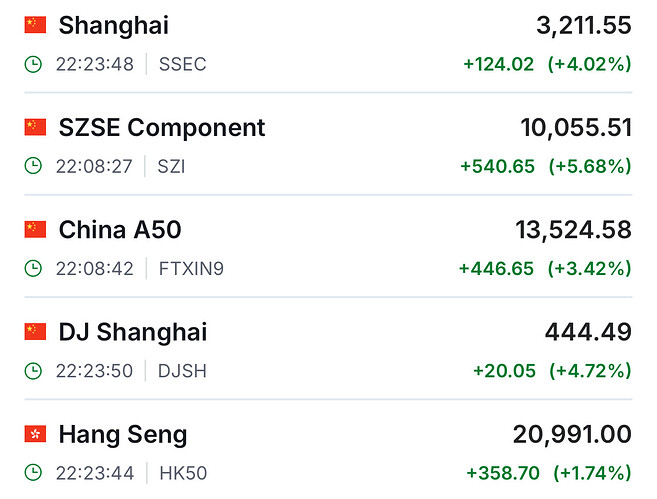Click the clock icon next to 22:23:44
Viewport: 657px width, 499px height.
coord(34,472)
